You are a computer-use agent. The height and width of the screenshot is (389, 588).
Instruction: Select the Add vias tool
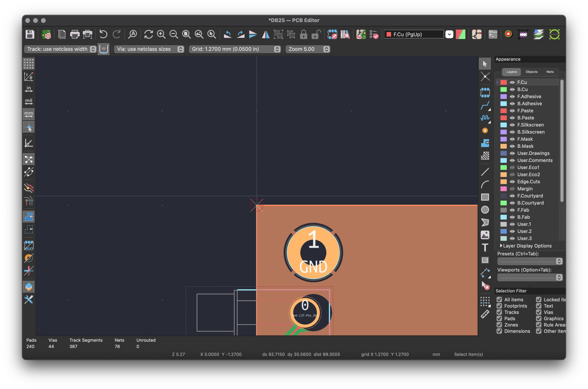pos(485,131)
